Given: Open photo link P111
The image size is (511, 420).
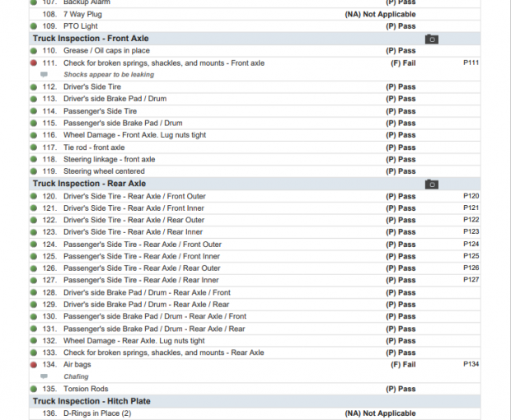Looking at the screenshot, I should [x=471, y=63].
